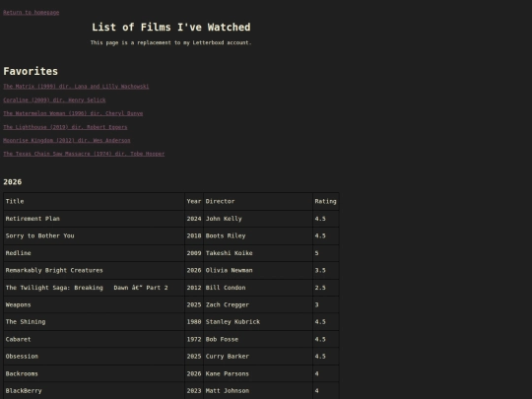This screenshot has height=399, width=532.
Task: Select the 'Retirement Plan' title cell
Action: tap(94, 219)
